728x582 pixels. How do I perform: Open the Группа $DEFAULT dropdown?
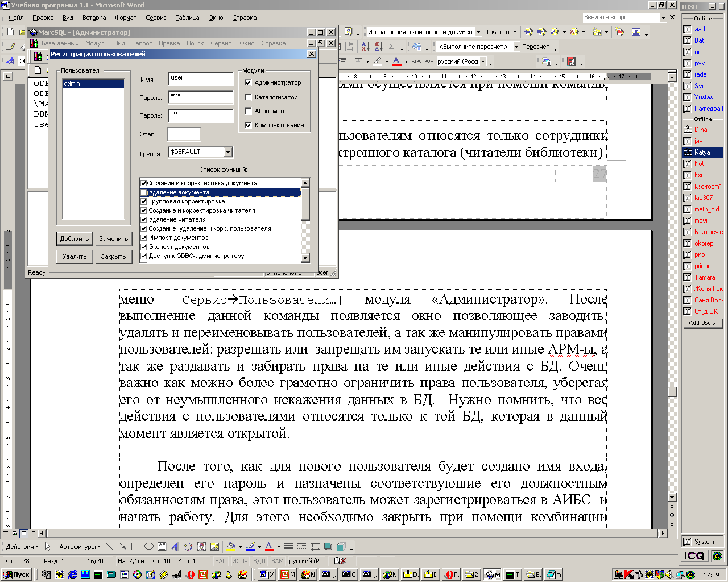tap(227, 152)
